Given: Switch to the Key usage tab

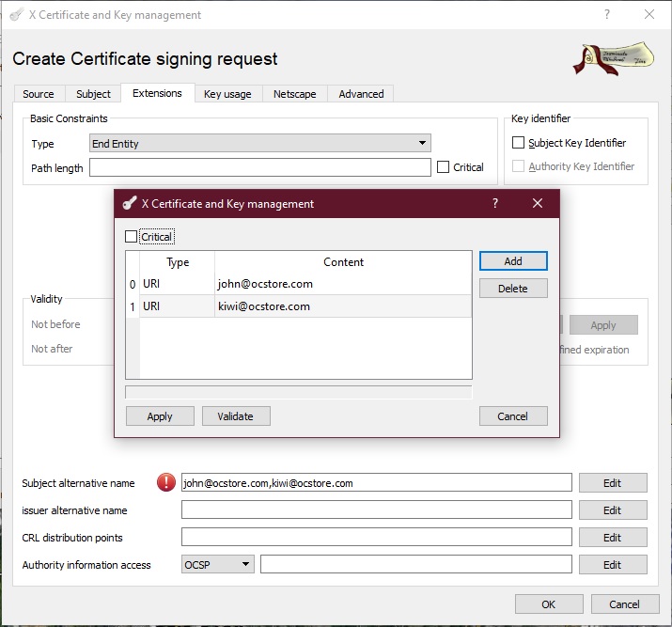Looking at the screenshot, I should 226,94.
